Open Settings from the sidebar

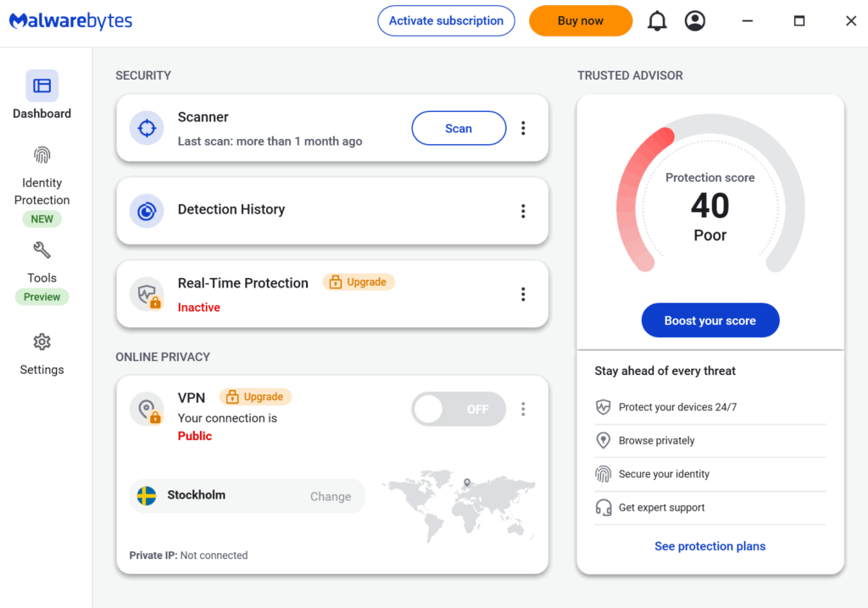tap(42, 353)
